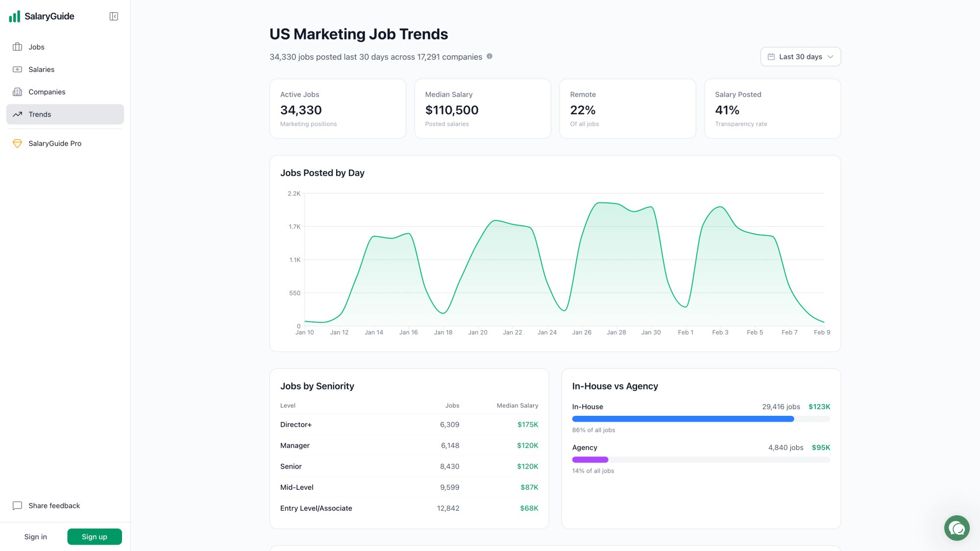Select the Trends arrow icon
The width and height of the screenshot is (980, 551).
(x=17, y=114)
